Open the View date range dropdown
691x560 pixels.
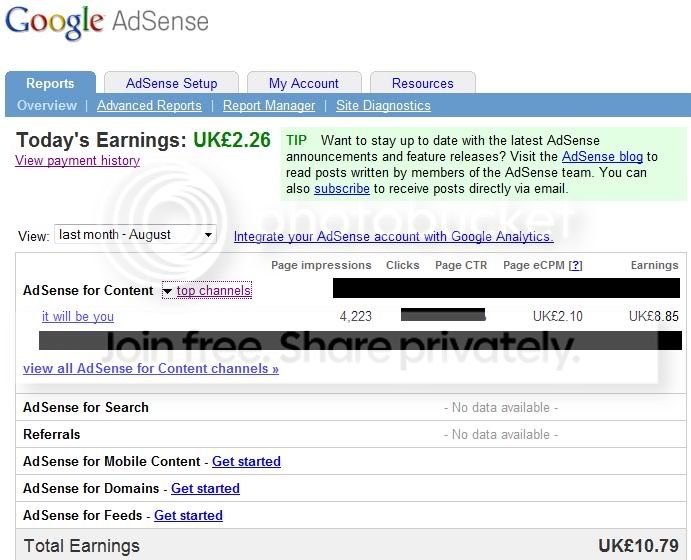pyautogui.click(x=135, y=234)
